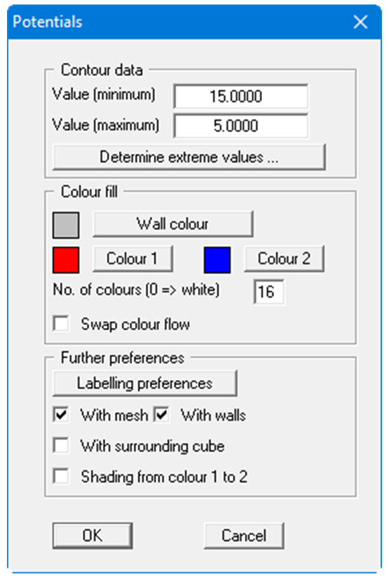
Task: Enable the With surrounding cube option
Action: [61, 446]
